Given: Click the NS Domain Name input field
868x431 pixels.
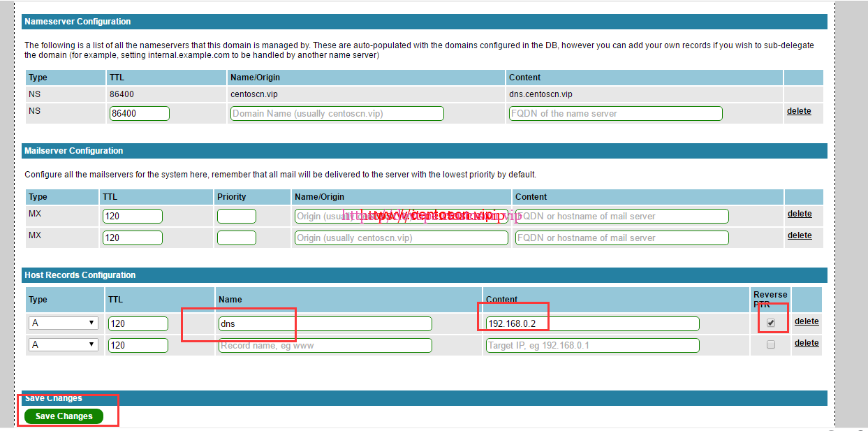Looking at the screenshot, I should coord(337,113).
